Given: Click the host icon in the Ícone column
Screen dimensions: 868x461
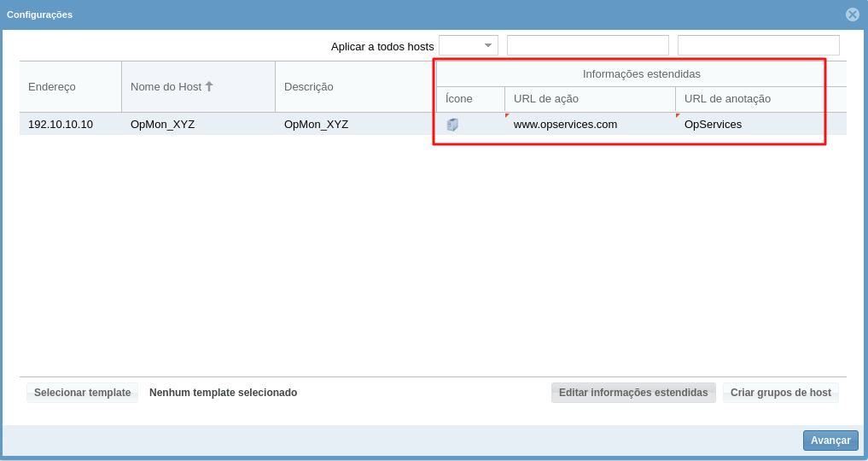Looking at the screenshot, I should (452, 125).
